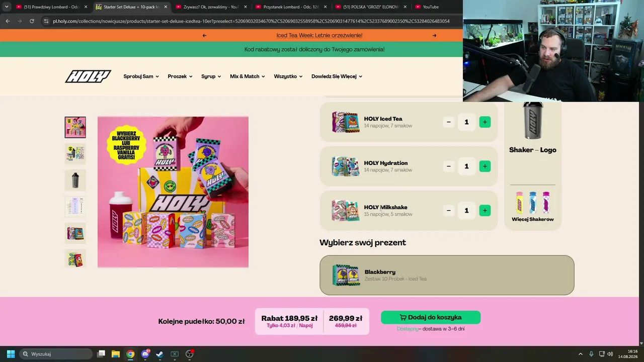Viewport: 644px width, 362px height.
Task: Close the Przystanek Lombard tab
Action: [325, 7]
